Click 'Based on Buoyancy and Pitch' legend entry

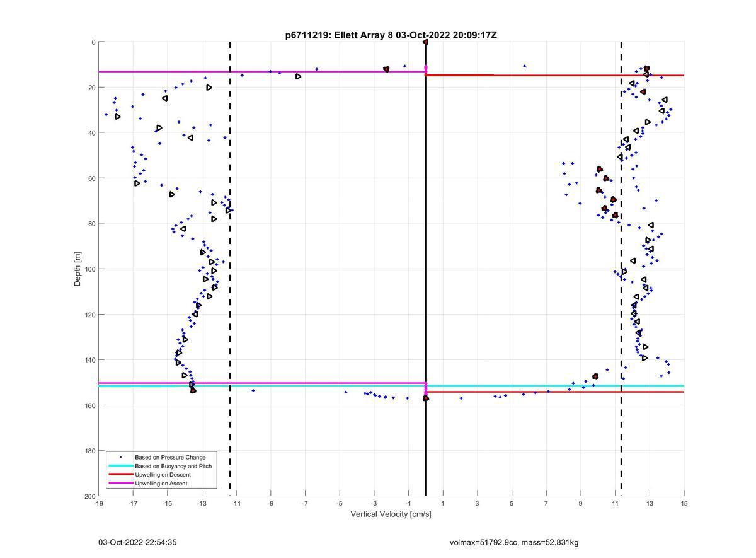pyautogui.click(x=173, y=466)
